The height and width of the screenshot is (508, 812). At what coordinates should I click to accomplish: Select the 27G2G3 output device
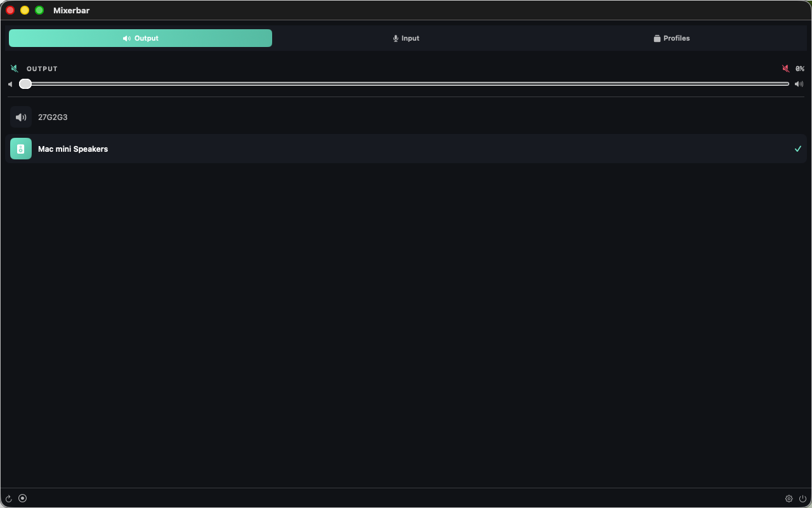406,117
